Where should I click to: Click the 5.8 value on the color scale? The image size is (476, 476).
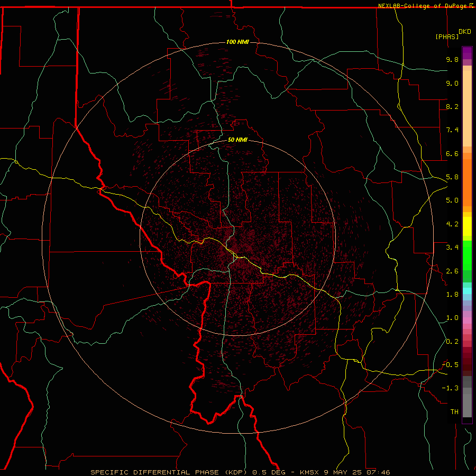pyautogui.click(x=452, y=177)
